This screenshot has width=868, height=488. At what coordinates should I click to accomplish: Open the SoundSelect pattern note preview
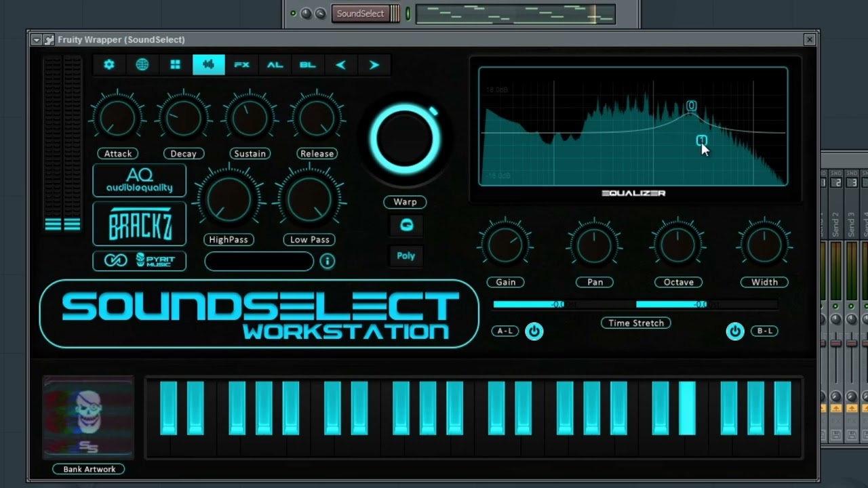[515, 14]
